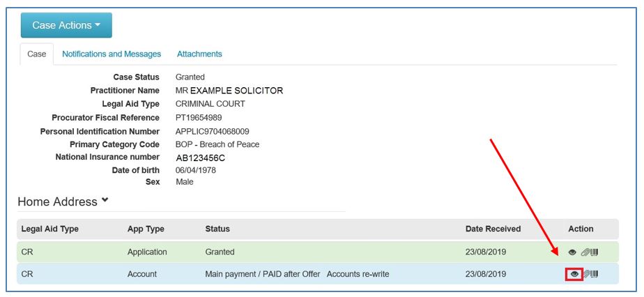Click the Date Received column header
Viewport: 644px width, 297px height.
[x=493, y=229]
